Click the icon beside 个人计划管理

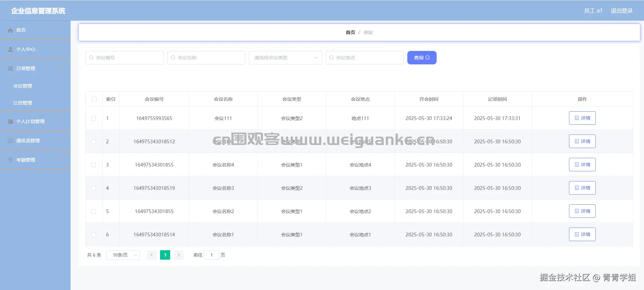pos(10,121)
